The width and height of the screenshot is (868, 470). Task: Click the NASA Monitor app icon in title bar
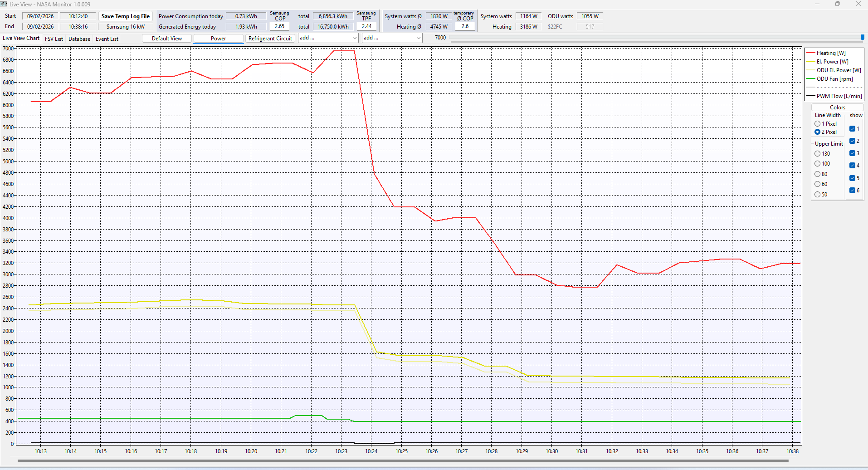4,4
